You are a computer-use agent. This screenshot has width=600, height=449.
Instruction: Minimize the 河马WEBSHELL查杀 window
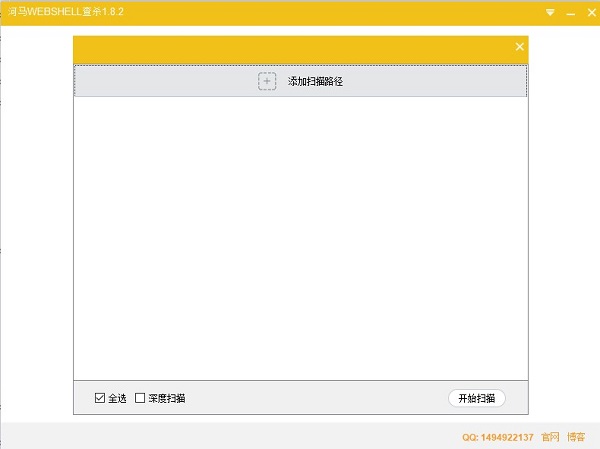571,13
